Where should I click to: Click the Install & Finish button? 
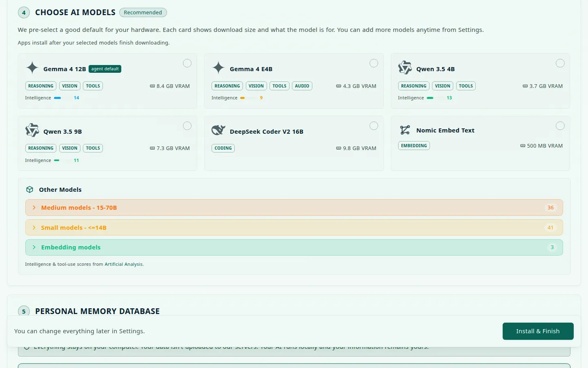538,331
